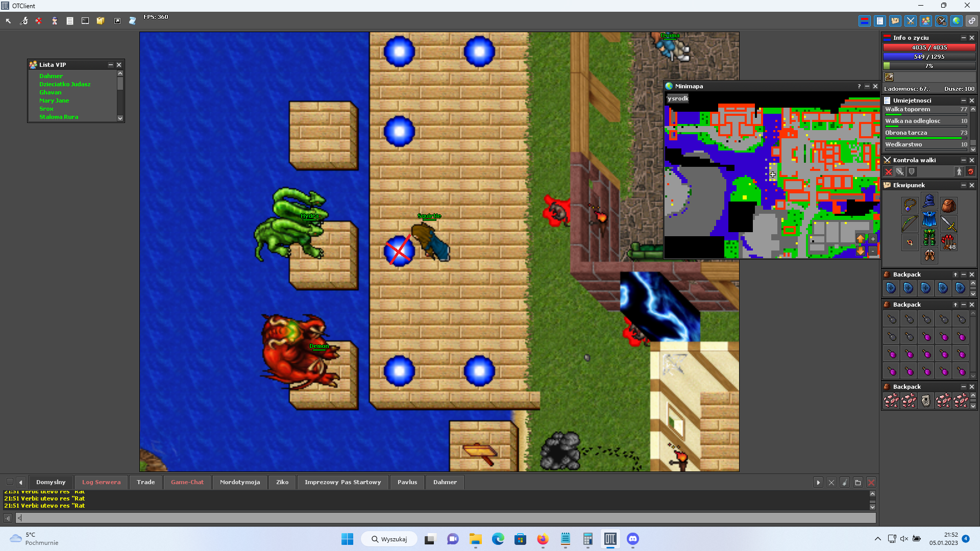Click the gears button at toolbar's right end

971,21
